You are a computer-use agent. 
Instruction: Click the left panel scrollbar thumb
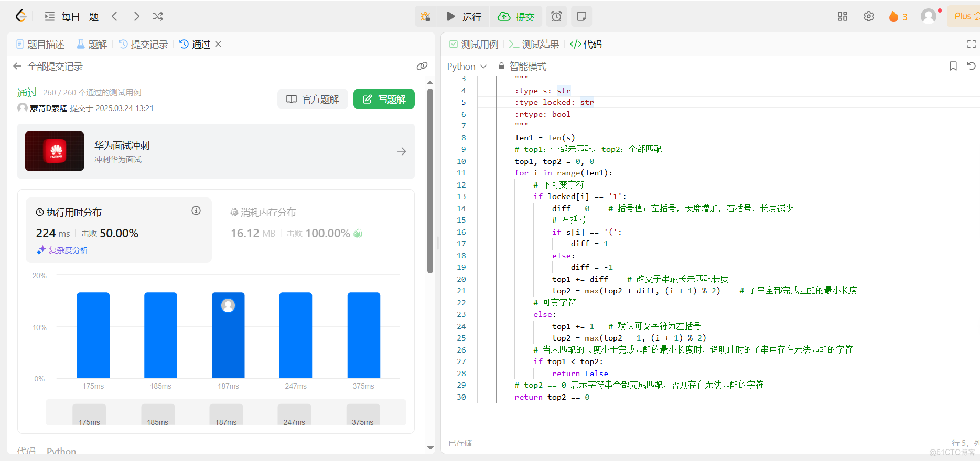pos(430,181)
